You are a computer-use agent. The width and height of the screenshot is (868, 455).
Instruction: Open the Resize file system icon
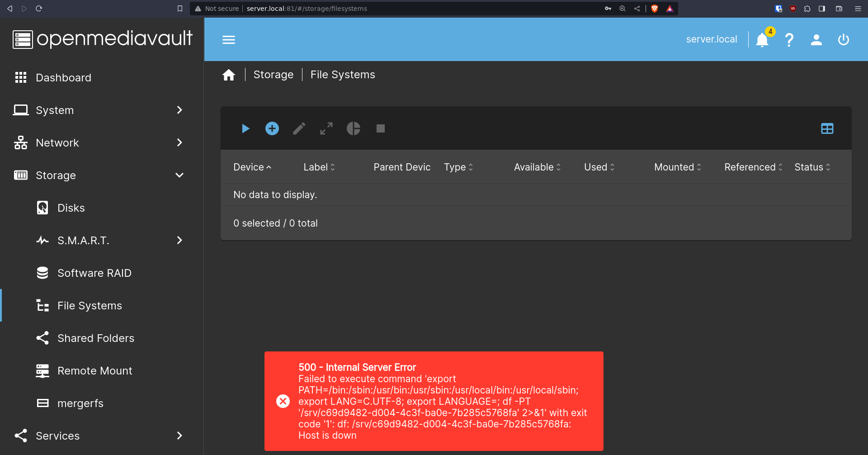point(326,128)
